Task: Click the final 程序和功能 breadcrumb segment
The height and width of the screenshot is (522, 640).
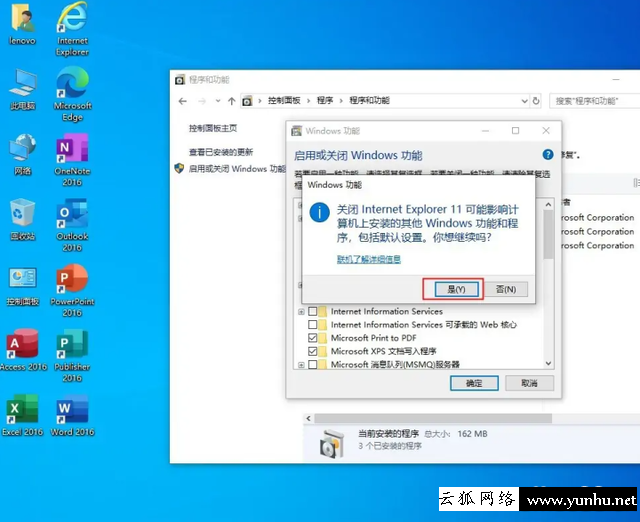Action: (x=369, y=100)
